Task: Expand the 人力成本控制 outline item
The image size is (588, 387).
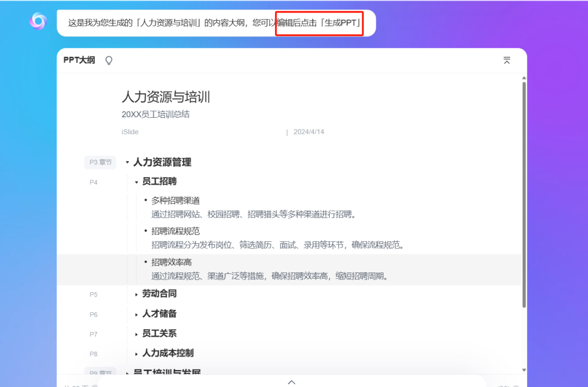Action: coord(136,353)
